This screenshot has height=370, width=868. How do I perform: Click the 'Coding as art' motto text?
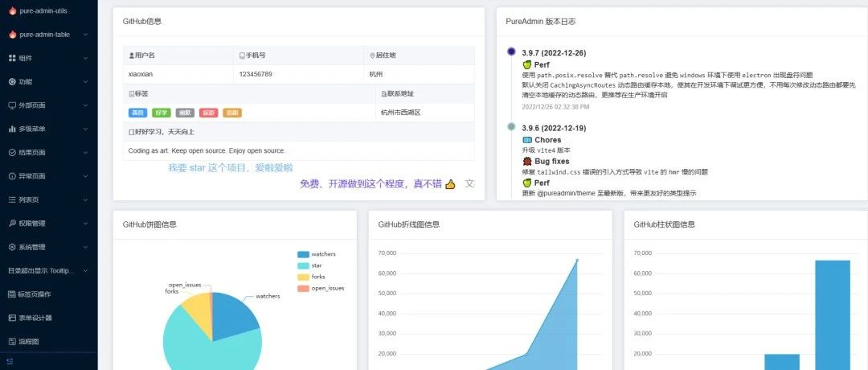coord(207,150)
